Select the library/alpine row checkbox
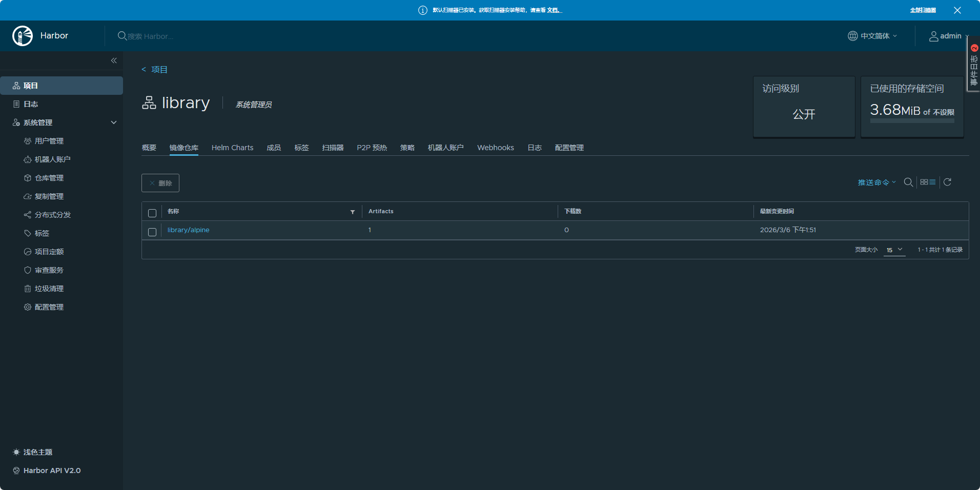980x490 pixels. click(x=152, y=232)
